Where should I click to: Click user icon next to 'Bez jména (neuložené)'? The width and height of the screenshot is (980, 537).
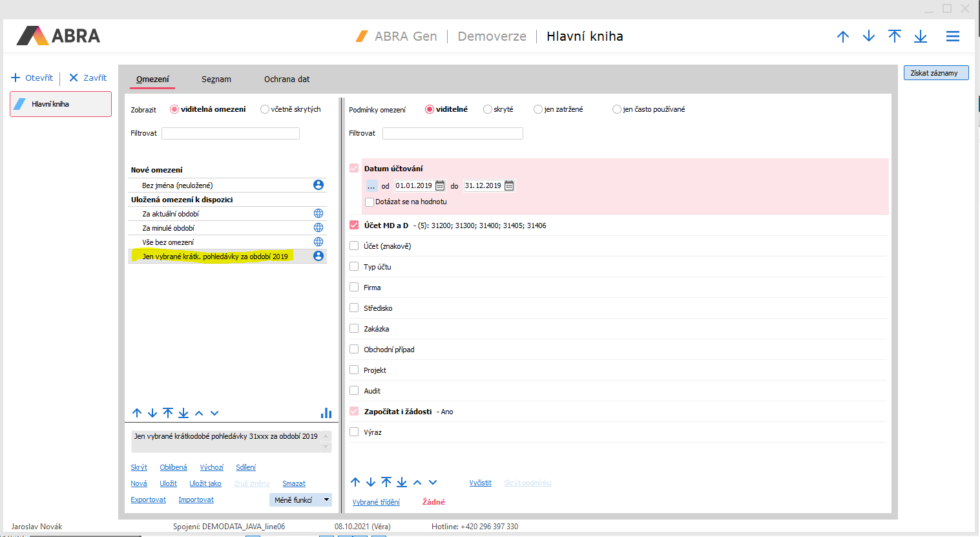(x=318, y=185)
